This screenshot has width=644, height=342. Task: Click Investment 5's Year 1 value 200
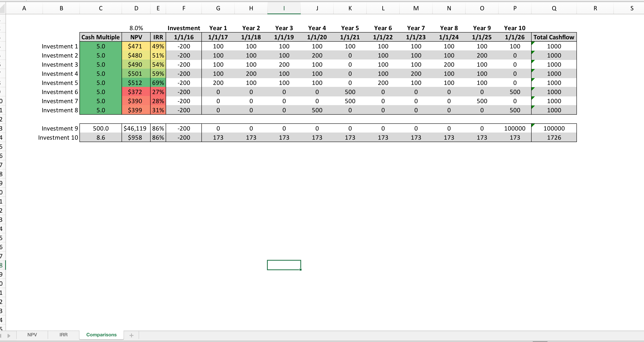click(x=218, y=83)
